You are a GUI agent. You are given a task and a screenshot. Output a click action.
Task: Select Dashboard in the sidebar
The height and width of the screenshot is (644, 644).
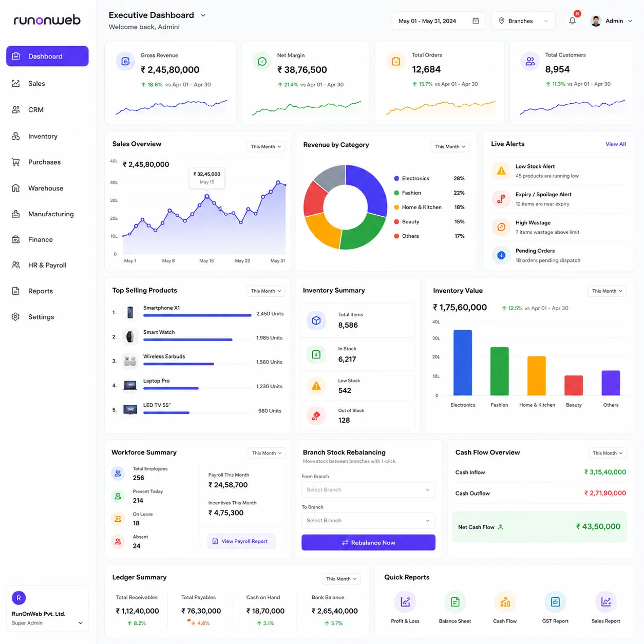point(47,56)
